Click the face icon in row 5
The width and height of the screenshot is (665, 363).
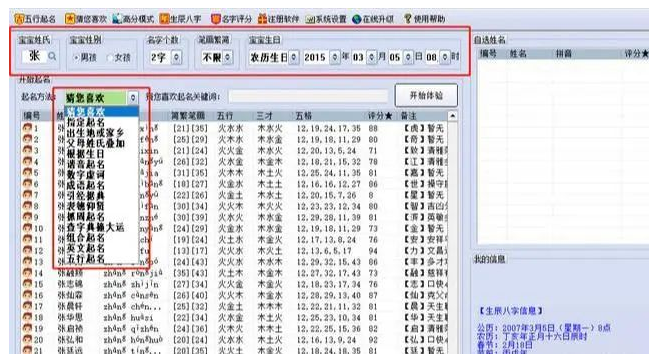[28, 172]
